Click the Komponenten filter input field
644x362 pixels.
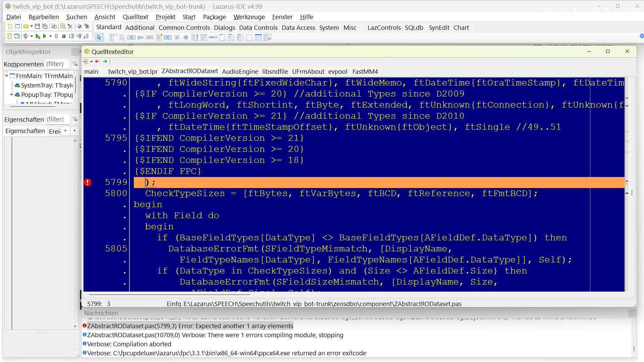pos(57,64)
